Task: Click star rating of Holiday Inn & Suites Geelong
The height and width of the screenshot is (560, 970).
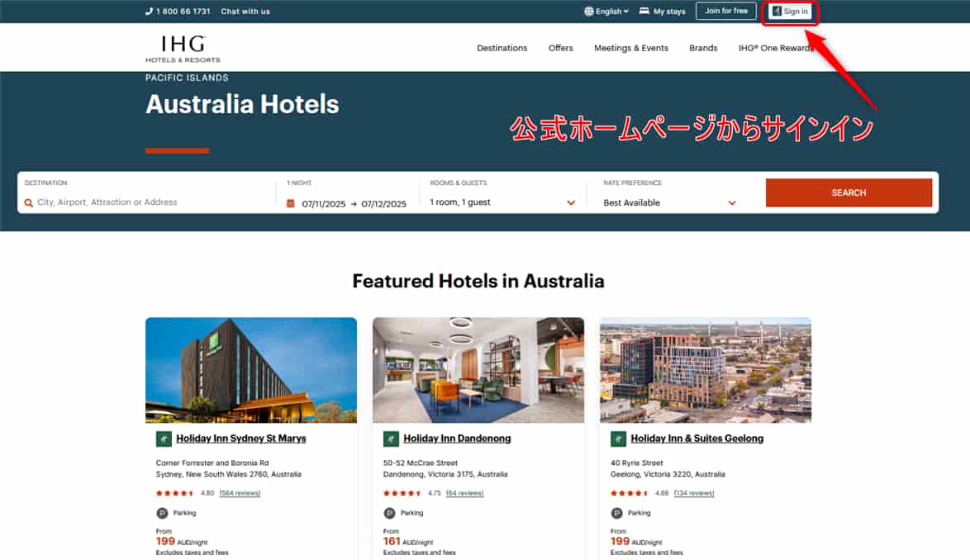Action: 629,493
